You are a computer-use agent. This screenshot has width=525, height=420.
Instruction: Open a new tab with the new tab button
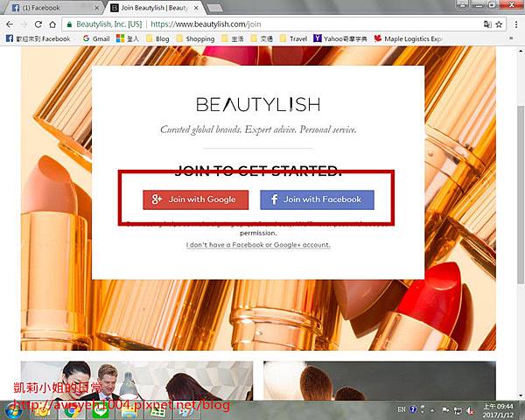click(214, 8)
